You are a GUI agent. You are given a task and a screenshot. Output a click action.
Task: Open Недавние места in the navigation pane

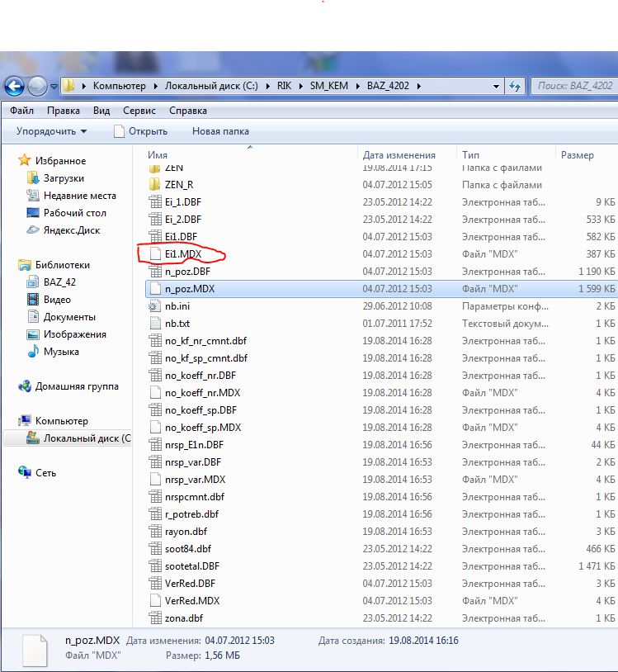(x=80, y=196)
